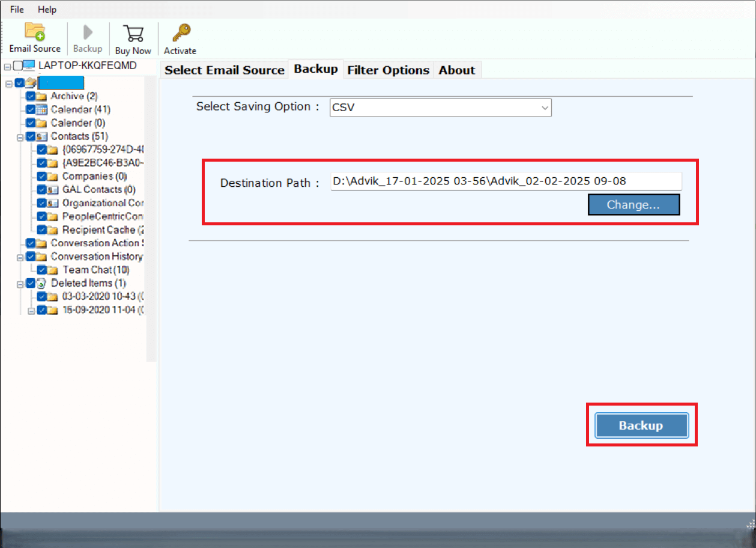Click the Change... destination button
756x548 pixels.
point(634,204)
